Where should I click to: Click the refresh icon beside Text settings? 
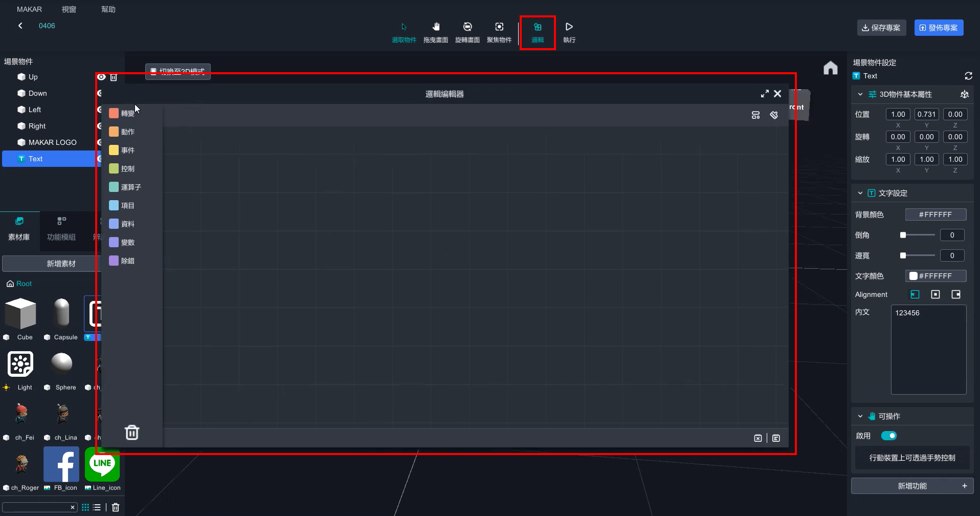pos(968,76)
